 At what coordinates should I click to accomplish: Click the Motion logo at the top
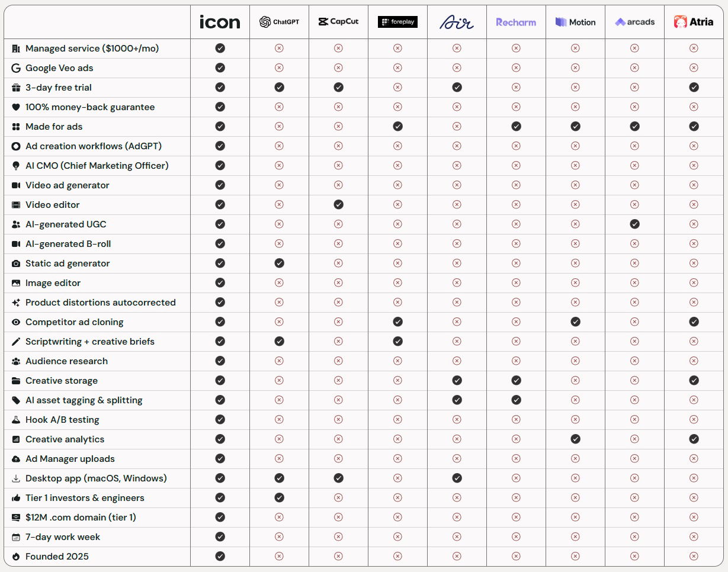pos(575,22)
